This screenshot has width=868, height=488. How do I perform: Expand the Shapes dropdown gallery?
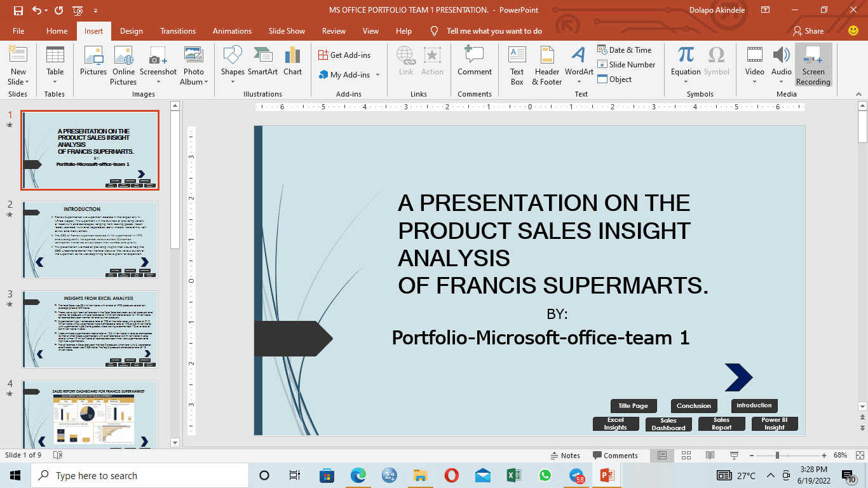pyautogui.click(x=233, y=82)
